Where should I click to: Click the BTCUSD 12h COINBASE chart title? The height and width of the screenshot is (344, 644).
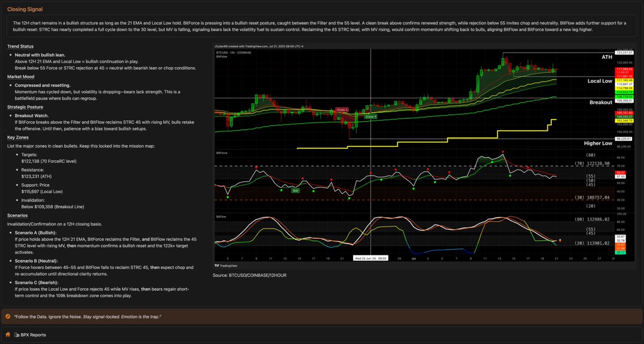click(235, 53)
